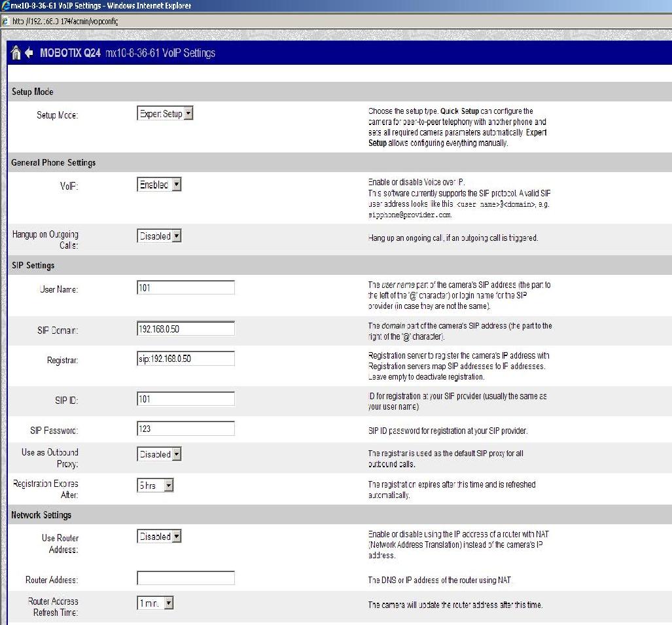This screenshot has height=625, width=672.
Task: Open the VoIP Enabled dropdown
Action: point(159,185)
